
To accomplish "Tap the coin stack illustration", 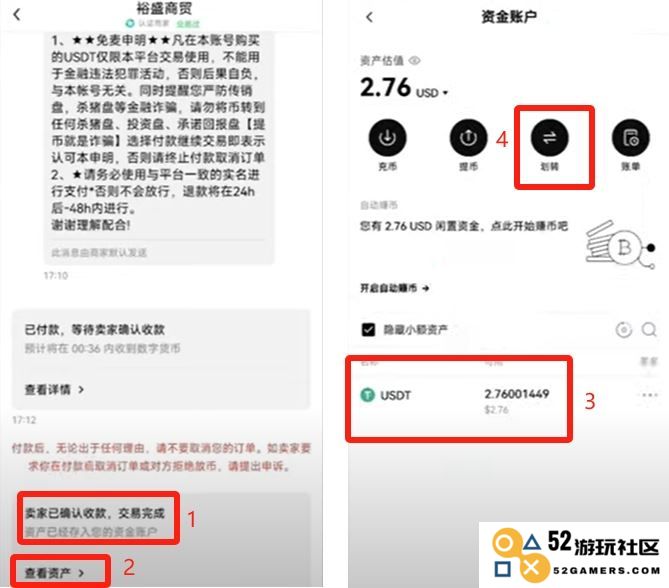I will 620,245.
